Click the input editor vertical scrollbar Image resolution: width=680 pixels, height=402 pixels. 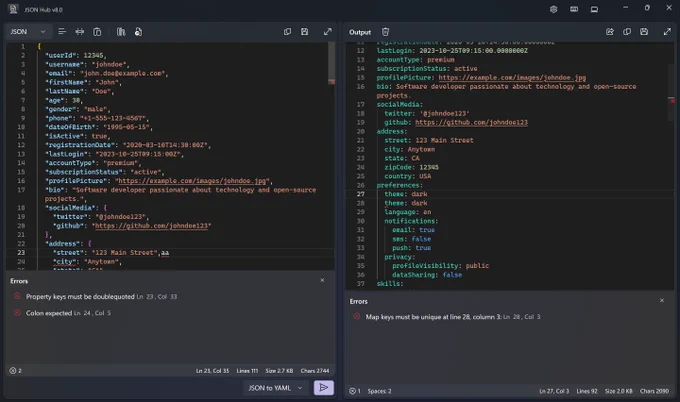click(331, 61)
